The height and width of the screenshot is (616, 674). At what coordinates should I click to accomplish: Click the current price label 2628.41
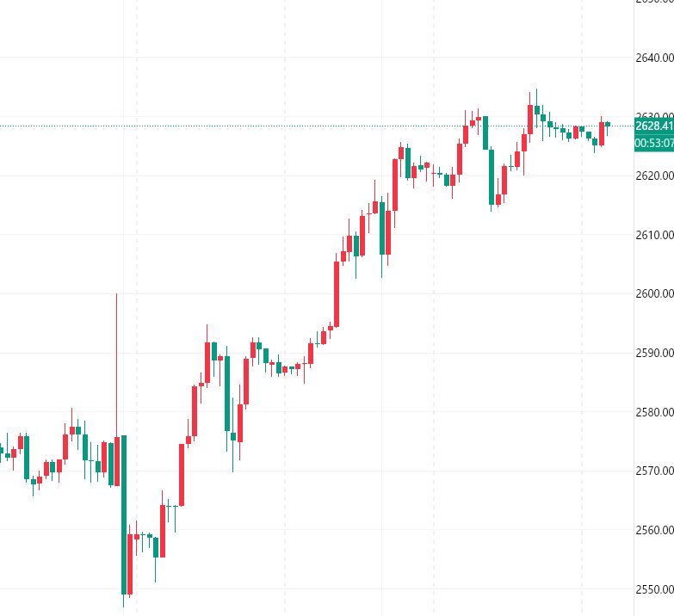point(653,126)
